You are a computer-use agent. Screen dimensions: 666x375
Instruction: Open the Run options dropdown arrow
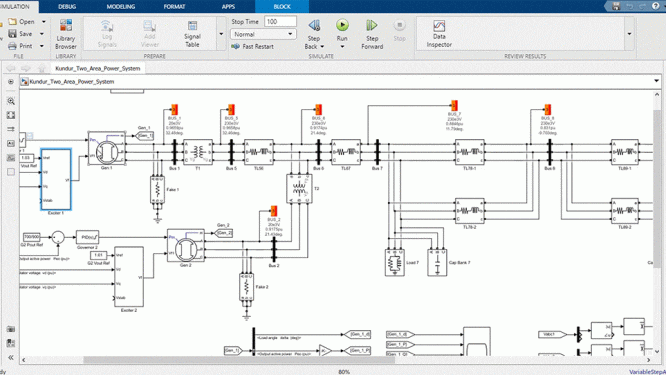pos(342,46)
